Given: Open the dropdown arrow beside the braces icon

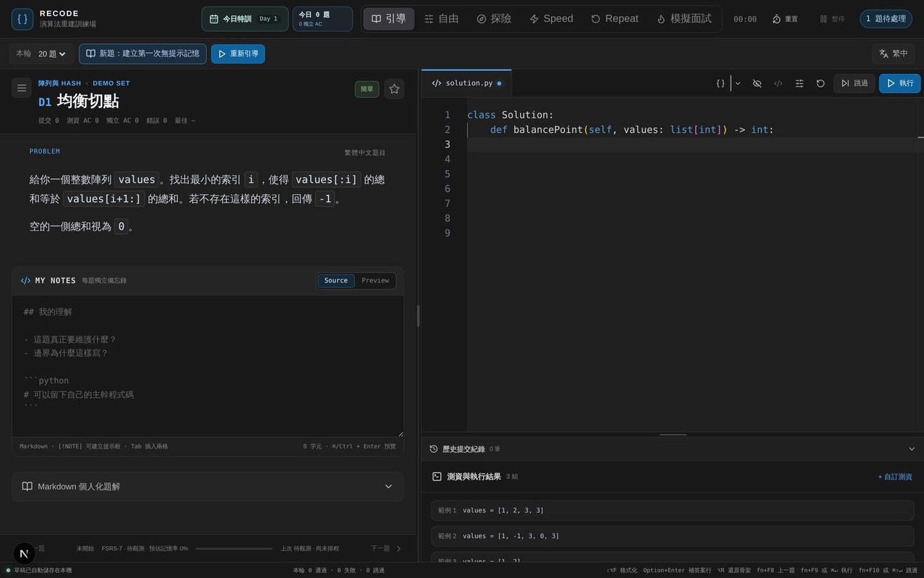Looking at the screenshot, I should pos(738,83).
